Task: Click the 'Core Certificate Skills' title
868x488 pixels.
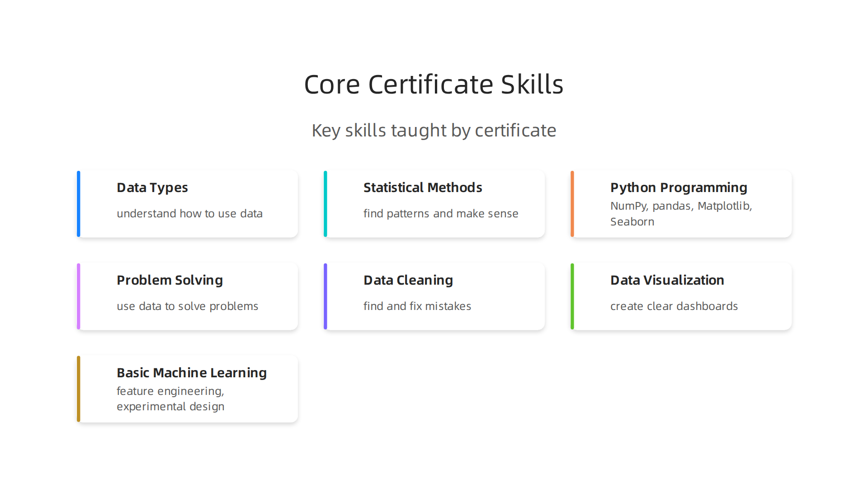Action: (434, 84)
